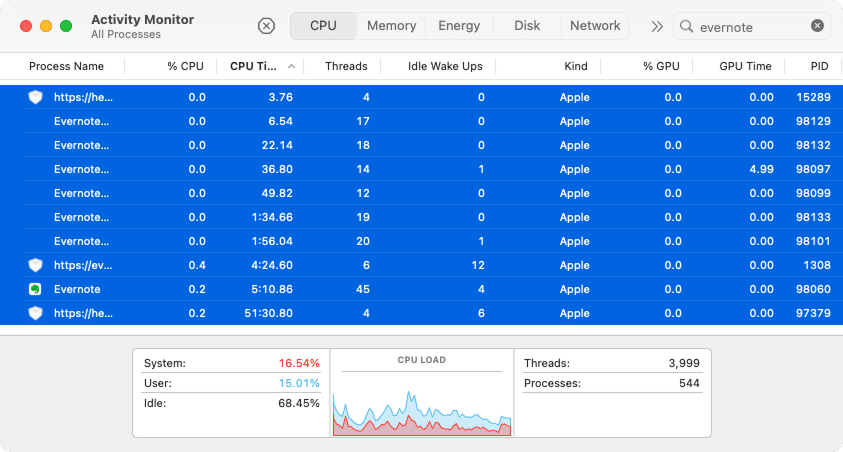Maximize window with green button
843x452 pixels.
point(66,26)
